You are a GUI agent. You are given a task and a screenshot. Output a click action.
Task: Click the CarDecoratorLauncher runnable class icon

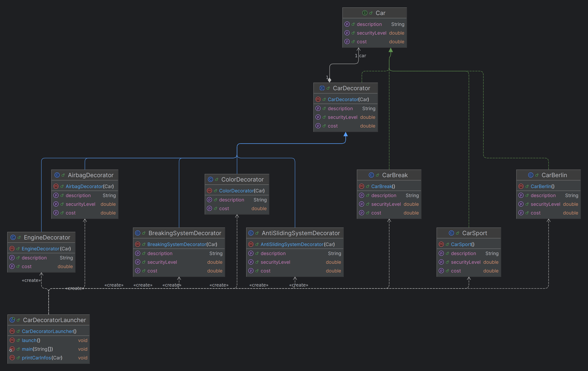tap(12, 320)
